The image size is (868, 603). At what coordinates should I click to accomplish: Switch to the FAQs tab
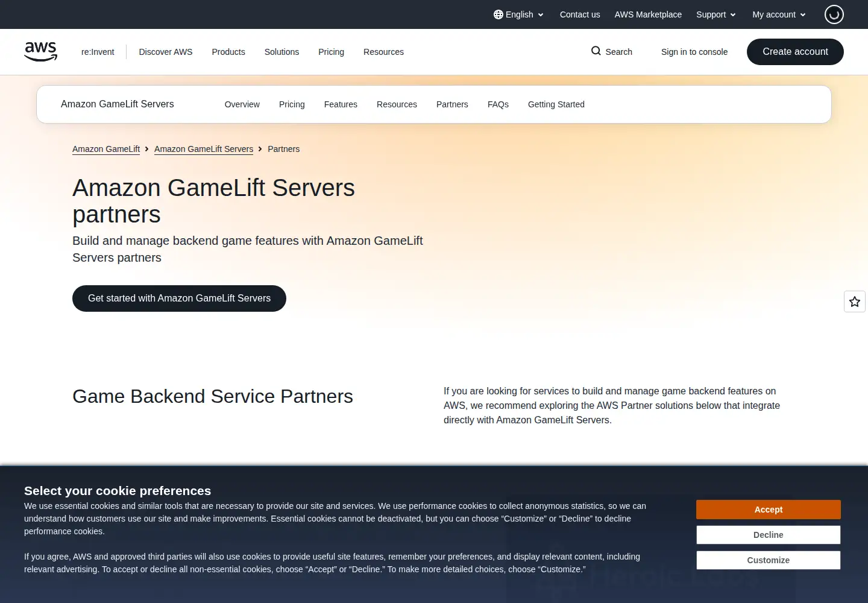[x=498, y=104]
